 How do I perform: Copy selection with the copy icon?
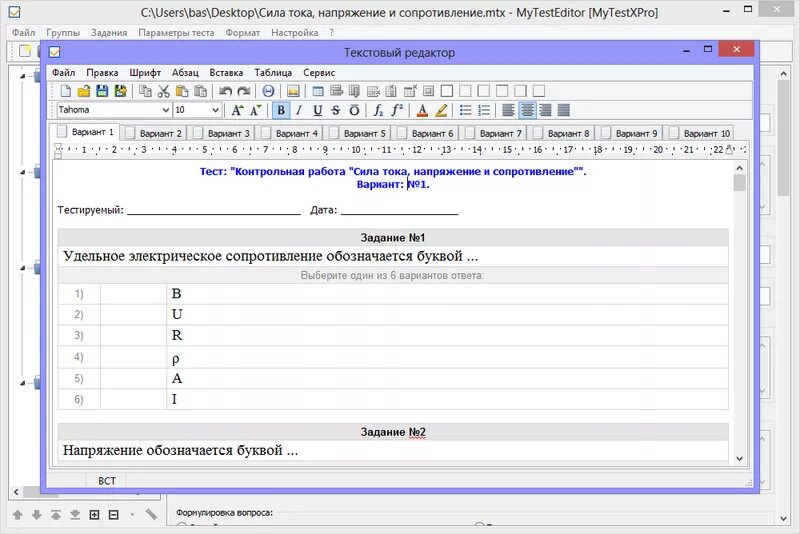pos(145,91)
